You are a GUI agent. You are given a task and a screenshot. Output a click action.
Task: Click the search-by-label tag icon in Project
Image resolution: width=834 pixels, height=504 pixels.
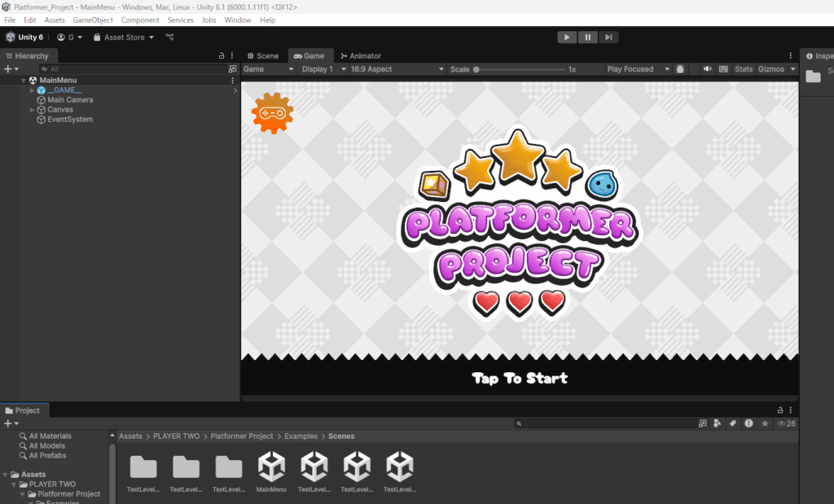pyautogui.click(x=733, y=423)
